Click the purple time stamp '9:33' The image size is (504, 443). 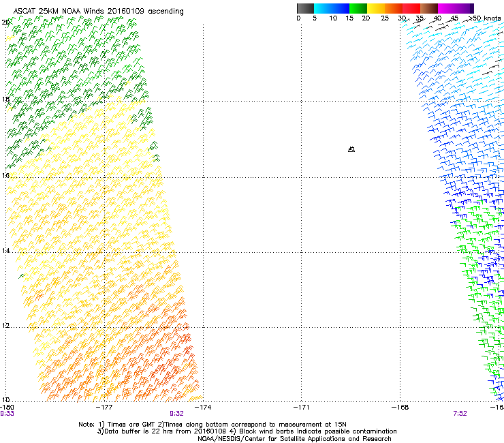[7, 414]
